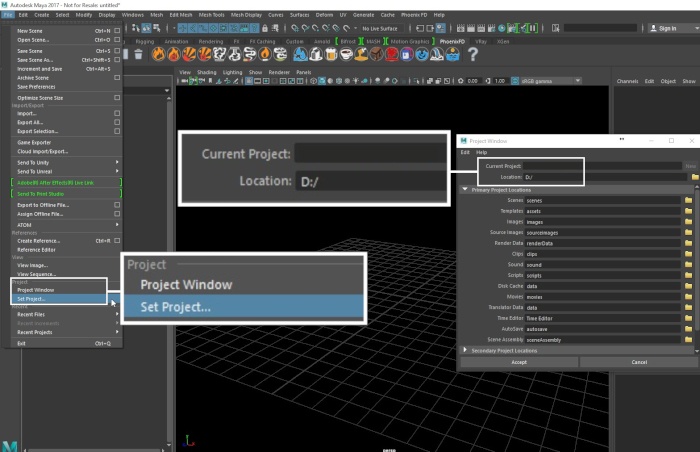Screen dimensions: 700x452
Task: Browse folder for Movies location
Action: click(x=688, y=297)
